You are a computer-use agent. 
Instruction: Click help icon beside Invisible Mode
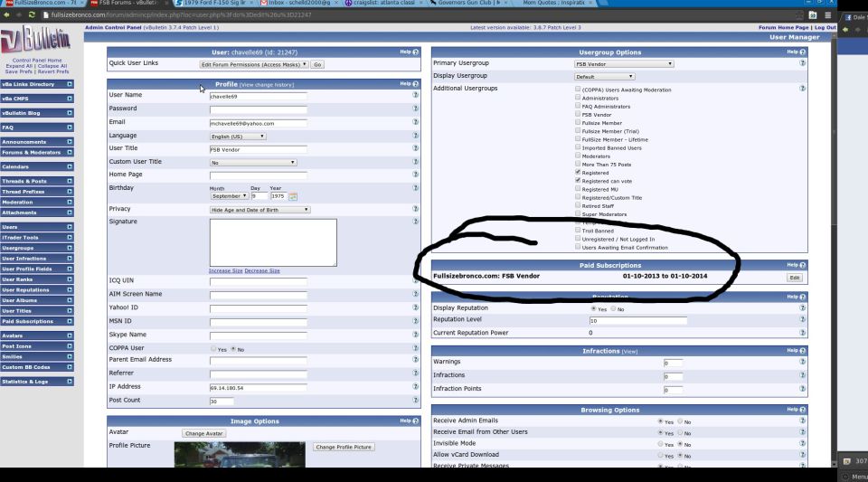802,443
